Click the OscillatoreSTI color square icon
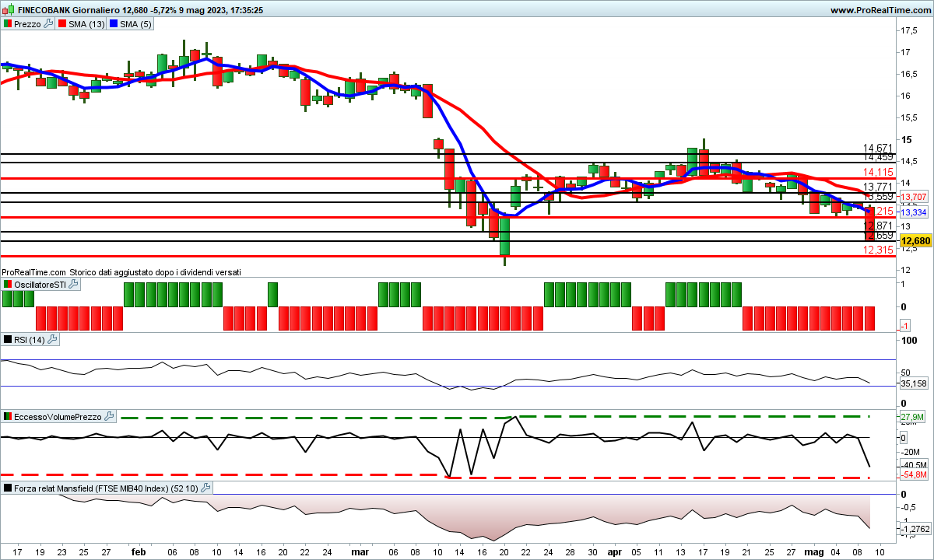 7,285
